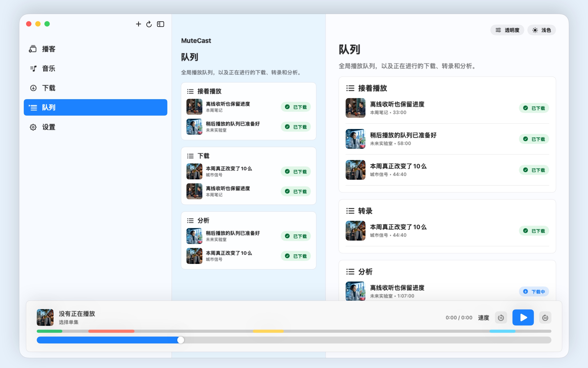The height and width of the screenshot is (368, 588).
Task: Open 设置 in the sidebar
Action: coord(96,127)
